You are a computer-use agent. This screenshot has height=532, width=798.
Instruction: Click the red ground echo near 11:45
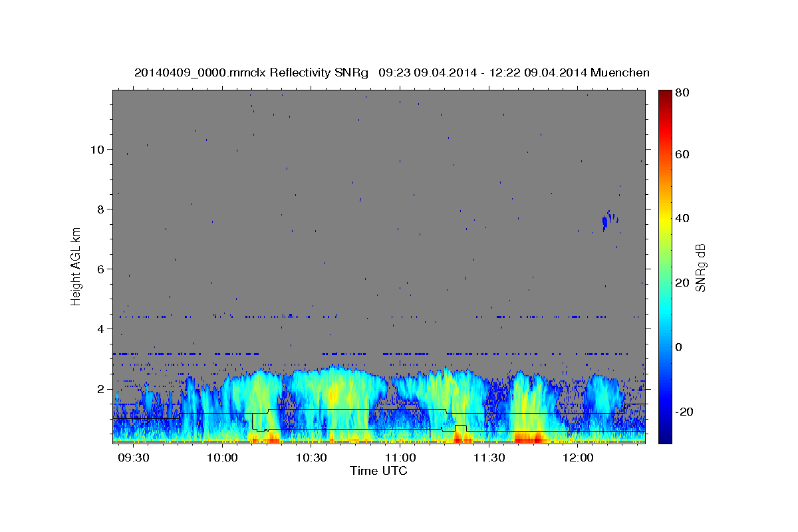click(530, 438)
